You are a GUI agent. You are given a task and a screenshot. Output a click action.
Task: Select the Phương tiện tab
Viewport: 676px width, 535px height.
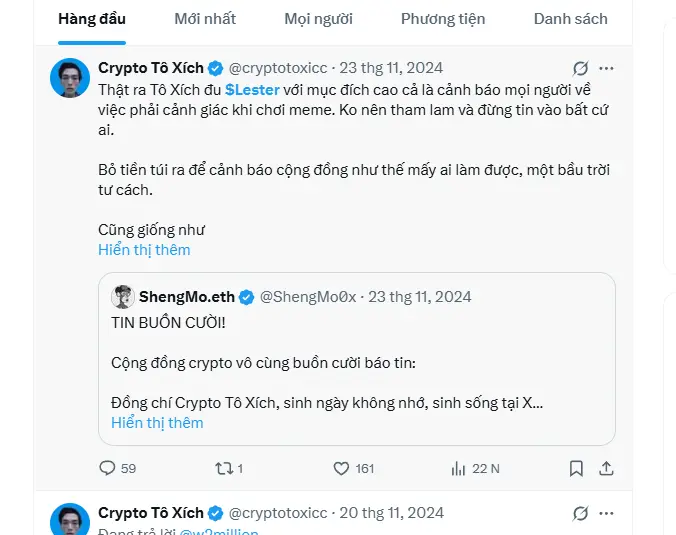pyautogui.click(x=443, y=19)
